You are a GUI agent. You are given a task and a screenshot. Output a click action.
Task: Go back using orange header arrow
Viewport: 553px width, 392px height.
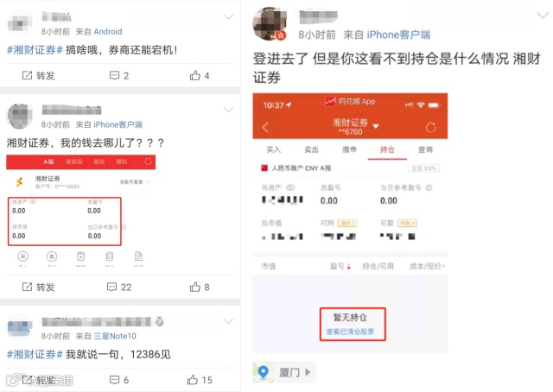pyautogui.click(x=265, y=127)
